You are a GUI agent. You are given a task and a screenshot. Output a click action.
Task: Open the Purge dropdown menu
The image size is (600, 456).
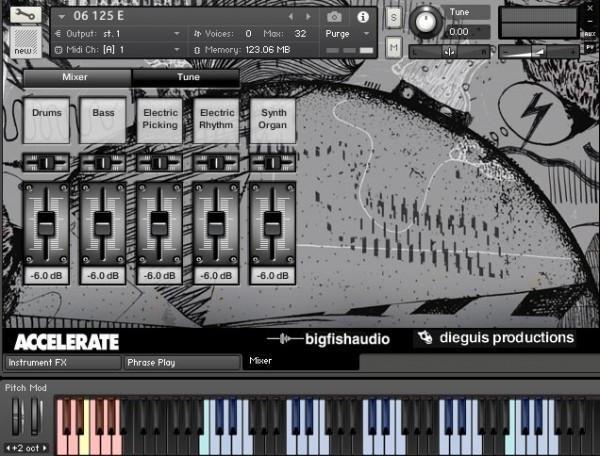pos(347,34)
